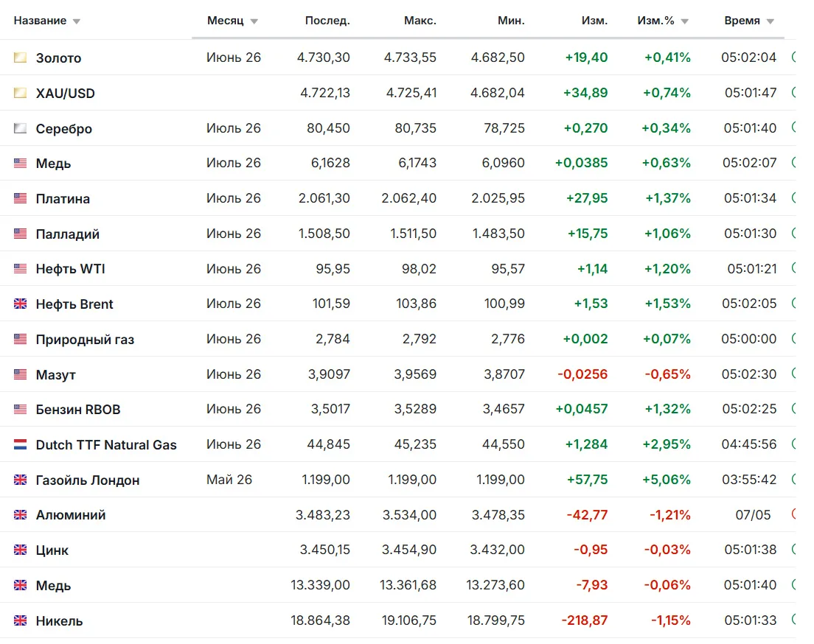Go to the Газойль Лондон instrument page
Viewport: 814px width, 644px height.
click(x=88, y=480)
